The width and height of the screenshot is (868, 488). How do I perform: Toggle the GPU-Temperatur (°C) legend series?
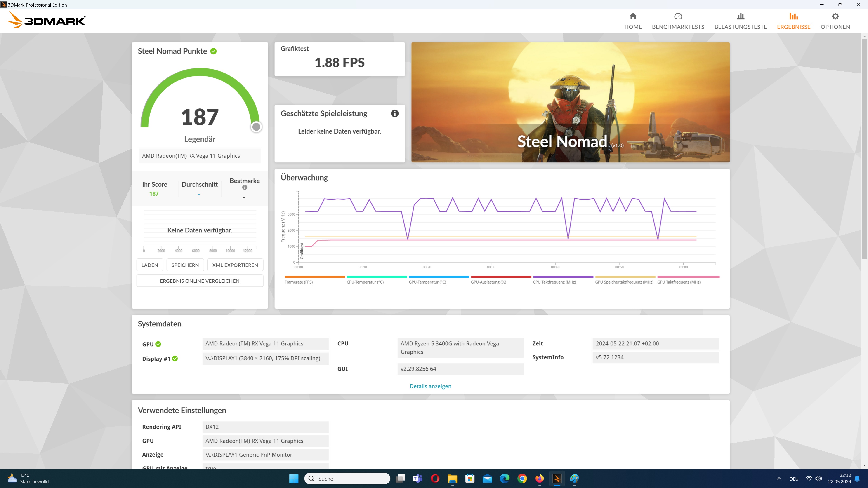point(427,282)
